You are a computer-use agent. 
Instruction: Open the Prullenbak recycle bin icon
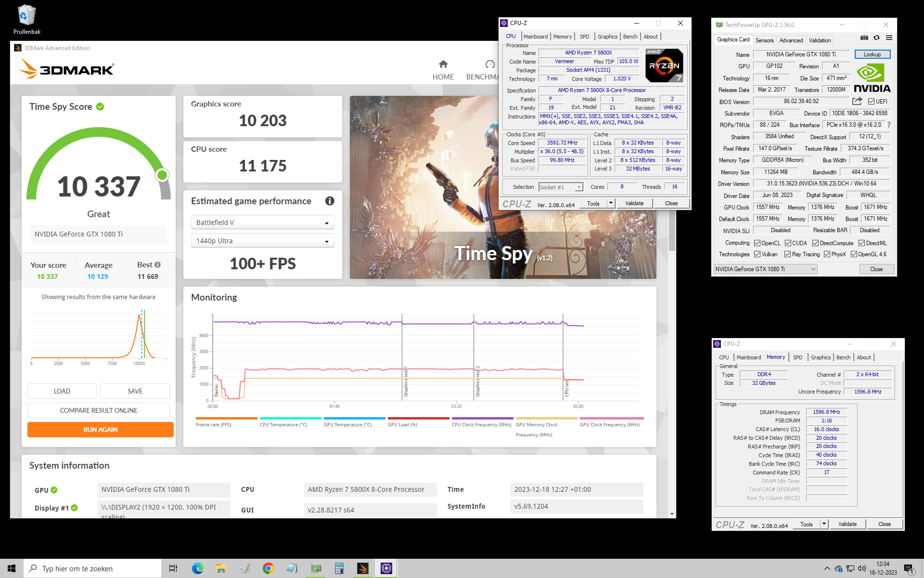(26, 19)
